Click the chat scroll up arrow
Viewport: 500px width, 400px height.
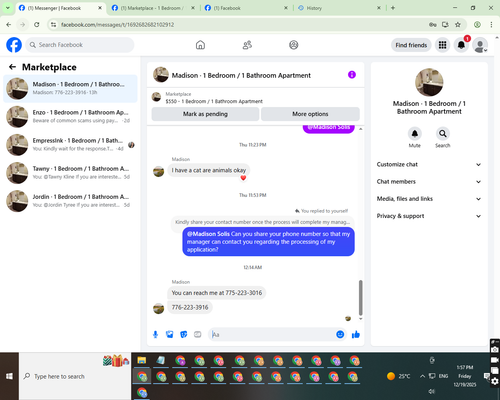coord(360,129)
